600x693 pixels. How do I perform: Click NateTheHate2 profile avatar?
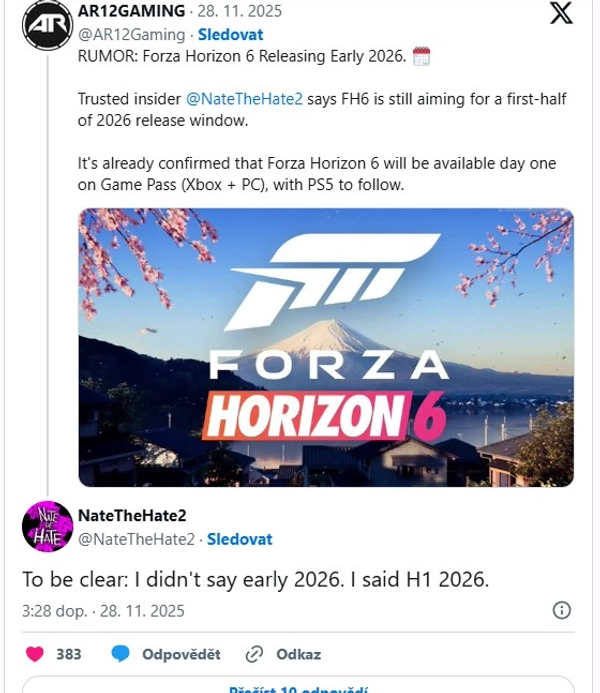pos(46,526)
